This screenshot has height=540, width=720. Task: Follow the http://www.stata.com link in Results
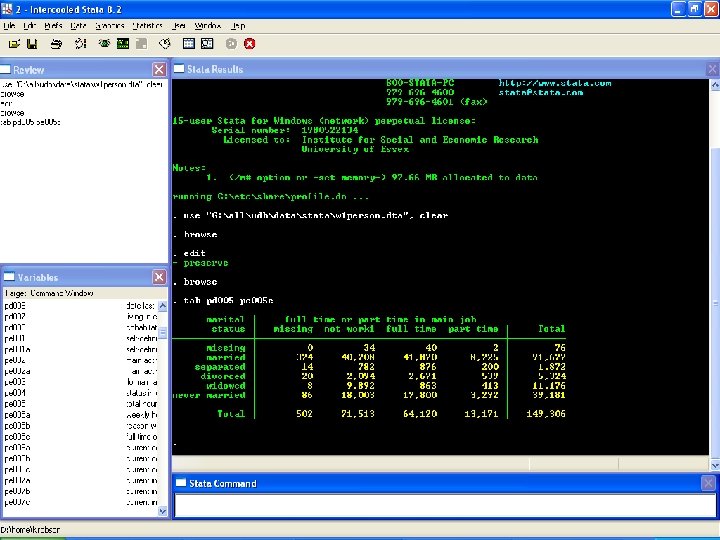click(x=555, y=83)
